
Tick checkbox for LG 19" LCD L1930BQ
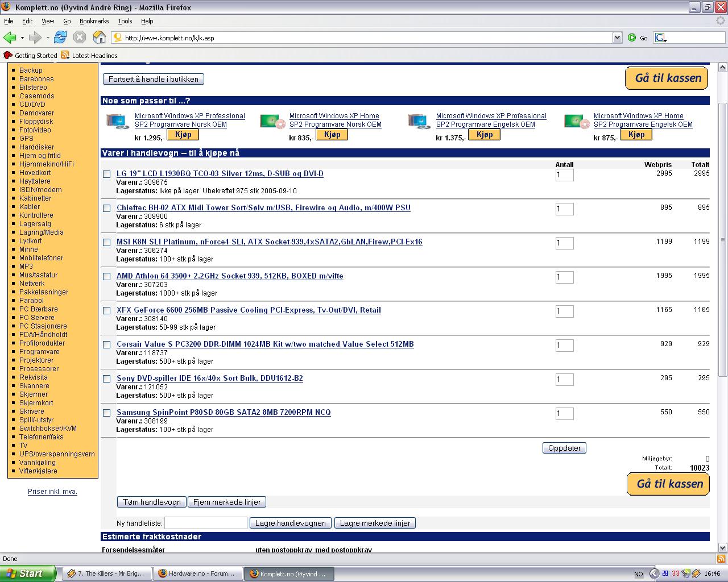pyautogui.click(x=106, y=174)
